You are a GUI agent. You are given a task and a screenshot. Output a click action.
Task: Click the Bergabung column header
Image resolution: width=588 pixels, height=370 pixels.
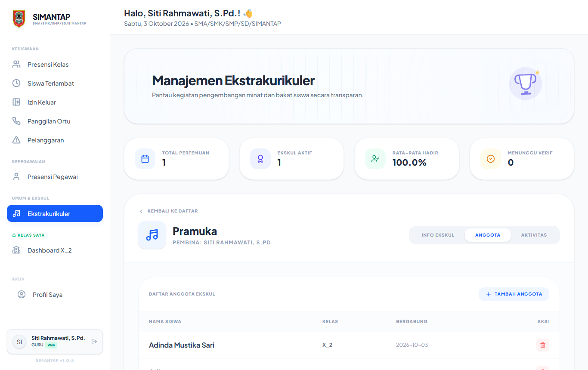[412, 321]
